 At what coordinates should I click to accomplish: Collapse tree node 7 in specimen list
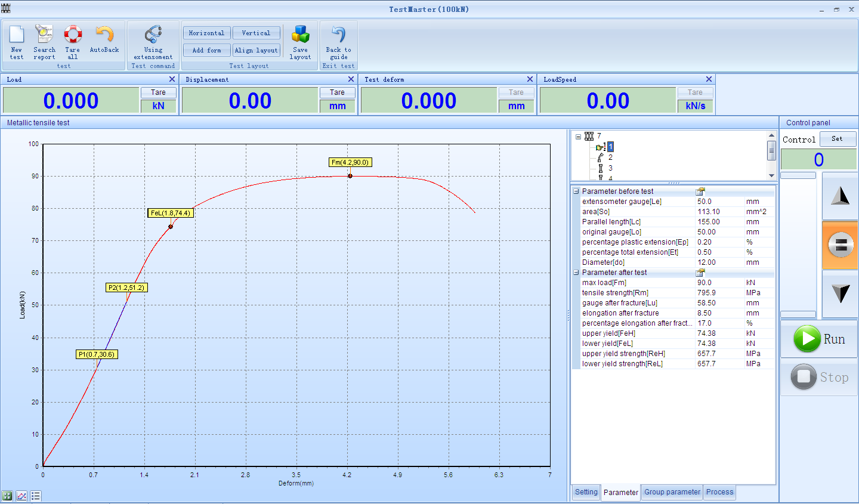(578, 137)
